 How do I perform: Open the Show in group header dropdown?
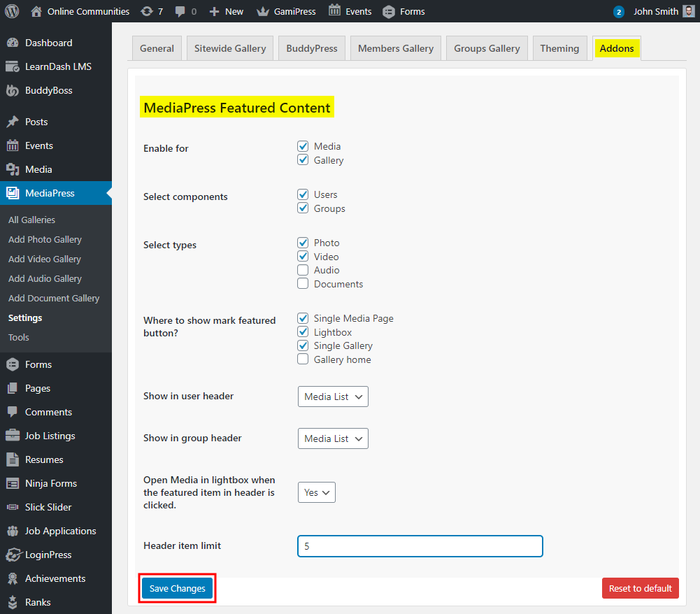click(333, 438)
